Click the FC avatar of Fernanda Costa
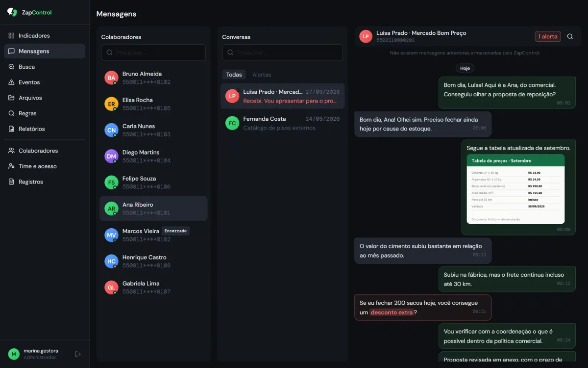 click(232, 123)
